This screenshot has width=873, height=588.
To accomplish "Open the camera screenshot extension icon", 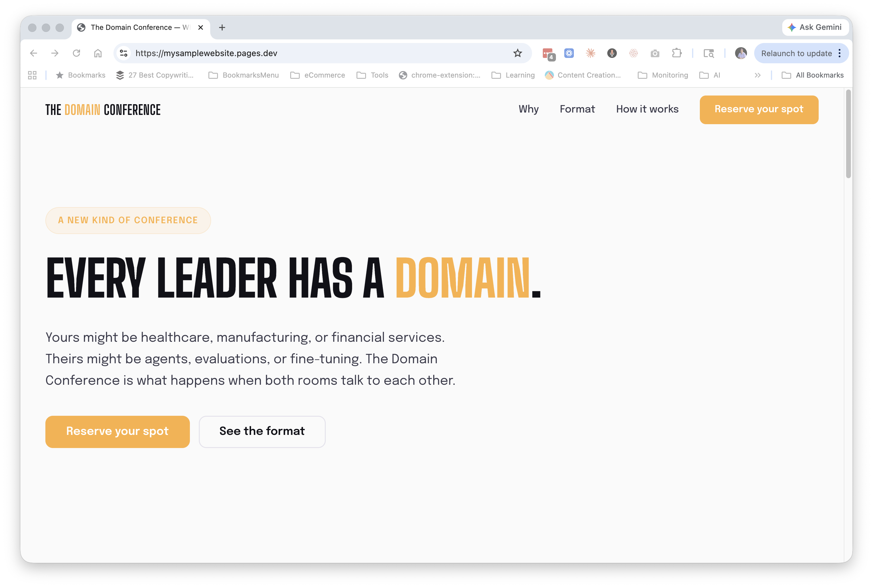I will tap(655, 53).
